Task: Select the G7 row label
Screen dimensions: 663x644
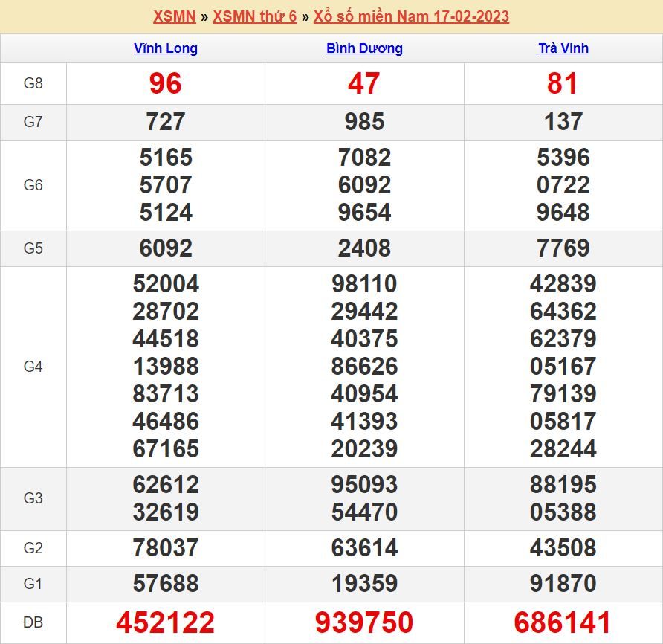Action: point(33,122)
